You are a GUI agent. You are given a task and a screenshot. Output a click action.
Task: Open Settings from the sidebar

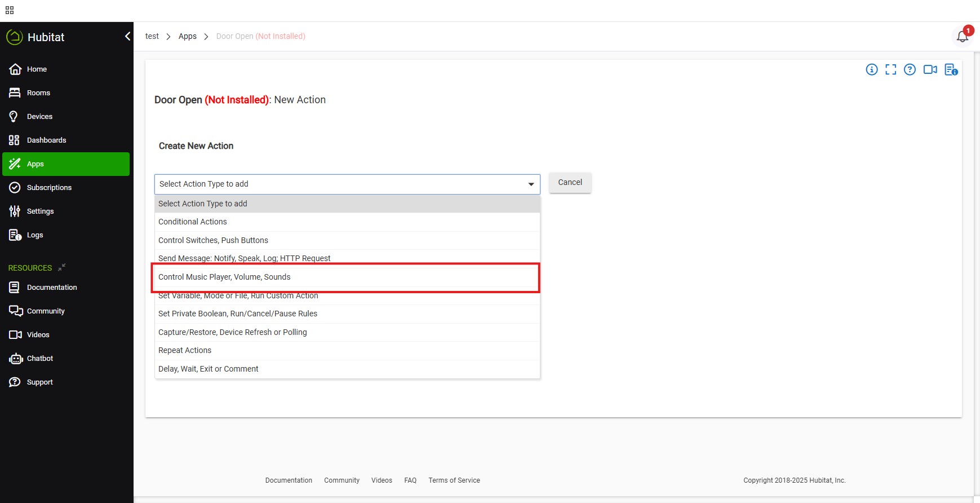pos(40,211)
